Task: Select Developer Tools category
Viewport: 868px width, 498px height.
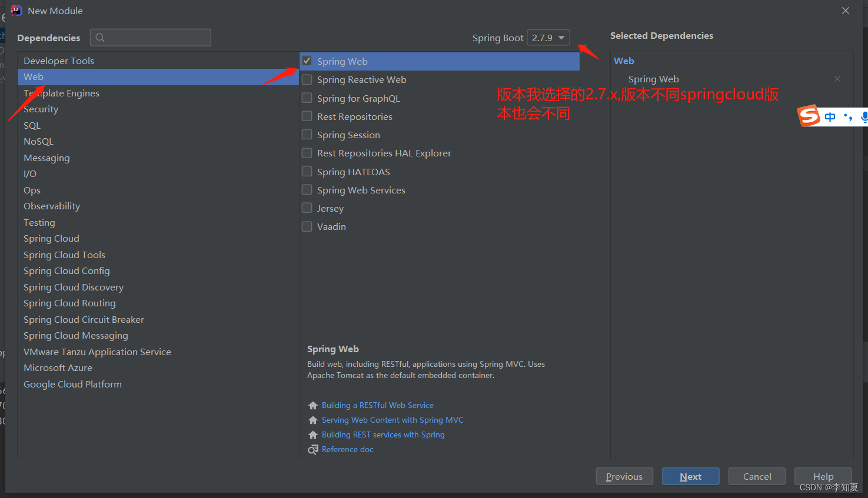Action: tap(158, 61)
